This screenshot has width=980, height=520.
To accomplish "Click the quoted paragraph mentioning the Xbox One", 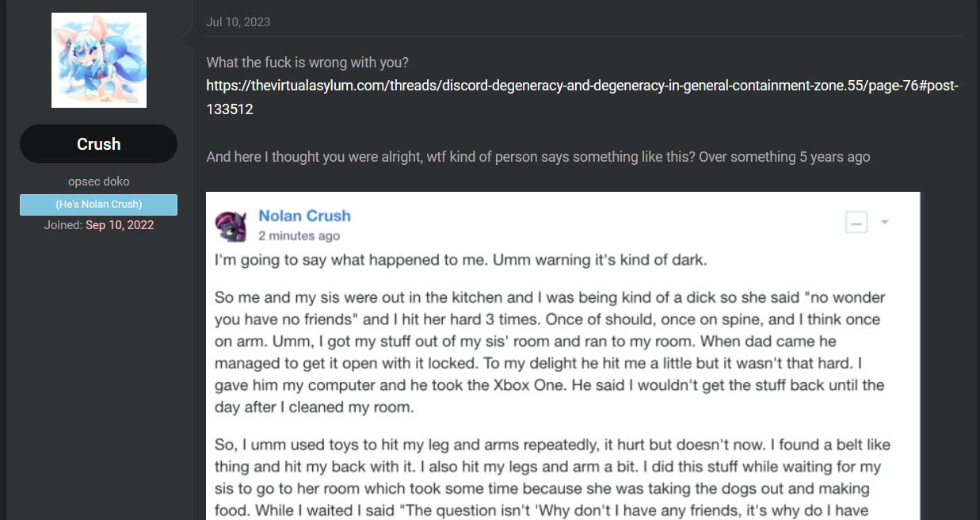I will [x=550, y=353].
